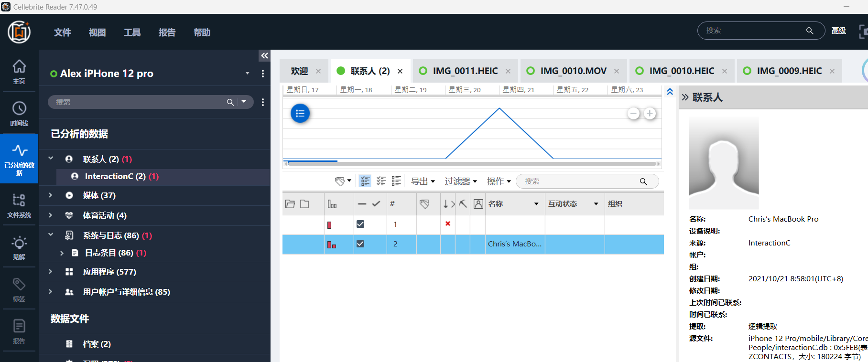Viewport: 868px width, 362px height.
Task: Expand the 用户帐户与详细信息 (85) node
Action: (51, 291)
